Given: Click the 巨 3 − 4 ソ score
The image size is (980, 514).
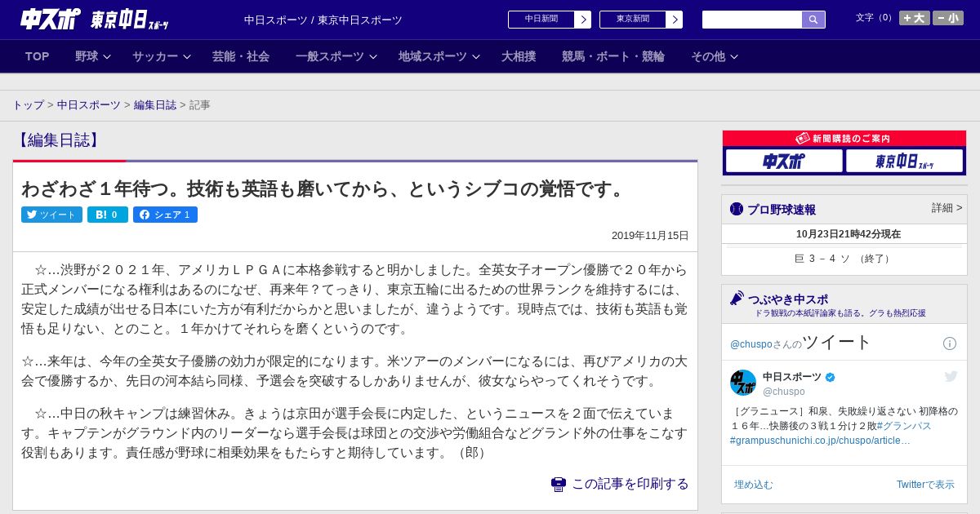Looking at the screenshot, I should click(x=844, y=259).
